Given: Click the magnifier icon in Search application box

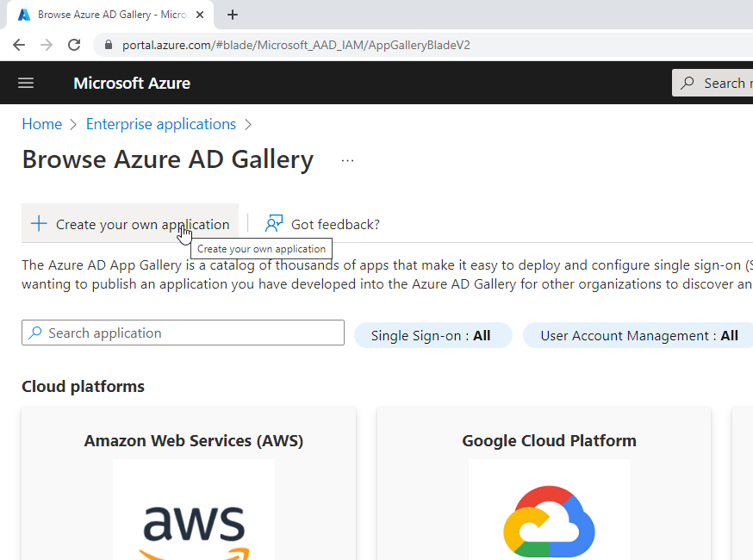Looking at the screenshot, I should pyautogui.click(x=35, y=333).
